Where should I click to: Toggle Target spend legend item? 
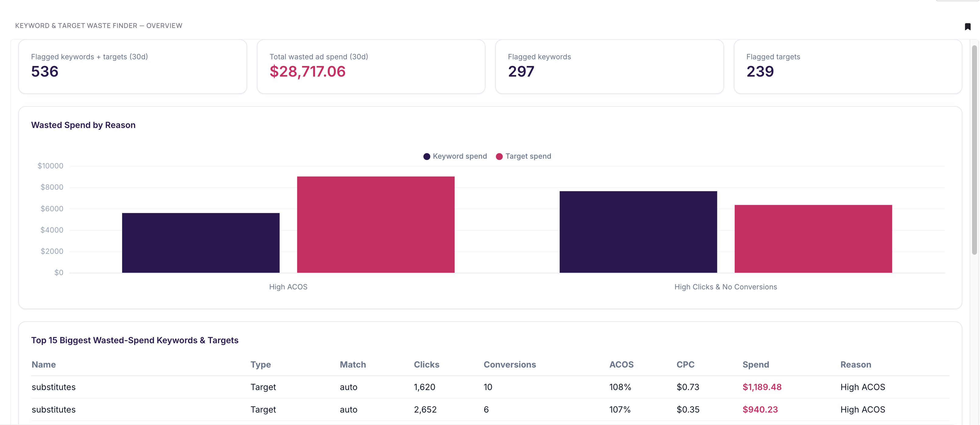[523, 156]
